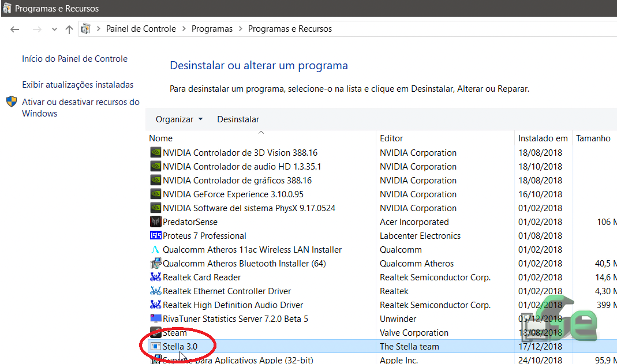Select NVIDIA GeForce Experience 3.10.0.95
Image resolution: width=617 pixels, height=364 pixels.
tap(233, 194)
